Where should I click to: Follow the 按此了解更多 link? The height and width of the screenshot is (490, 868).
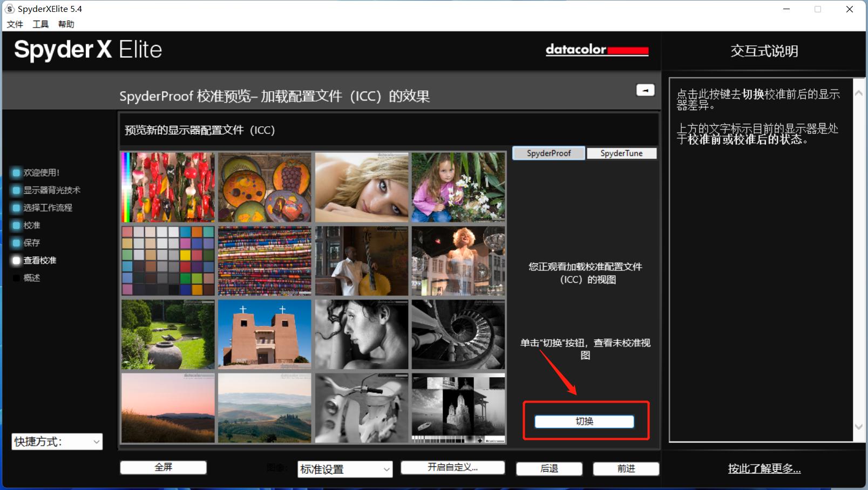pos(764,469)
